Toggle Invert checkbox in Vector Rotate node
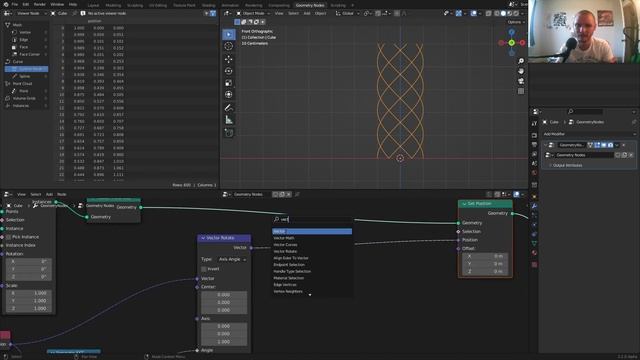640x360 pixels. pyautogui.click(x=204, y=269)
